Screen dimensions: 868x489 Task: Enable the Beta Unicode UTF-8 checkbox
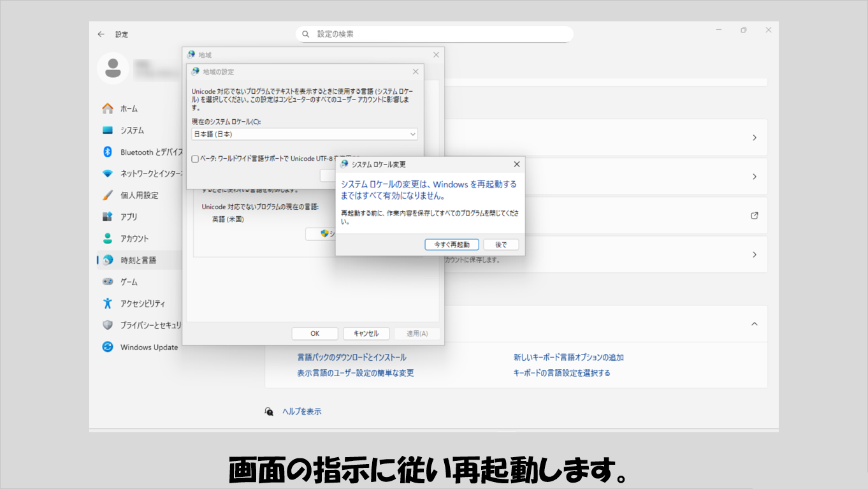pos(195,159)
